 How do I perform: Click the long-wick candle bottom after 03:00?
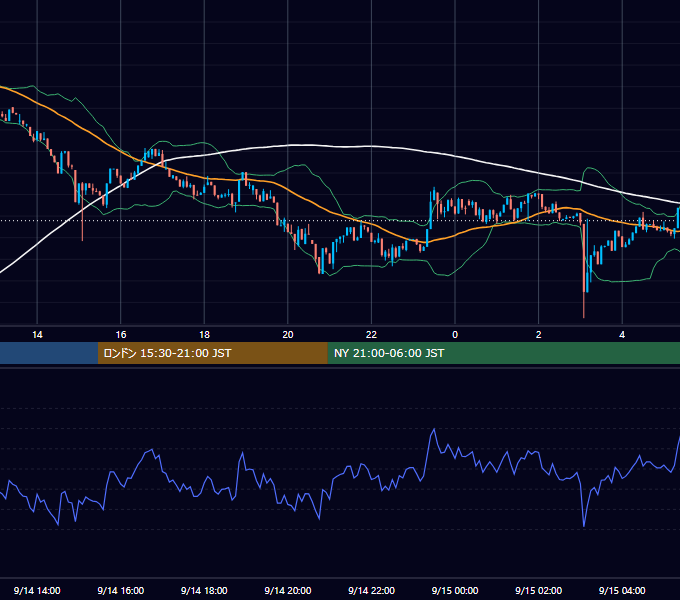point(584,316)
